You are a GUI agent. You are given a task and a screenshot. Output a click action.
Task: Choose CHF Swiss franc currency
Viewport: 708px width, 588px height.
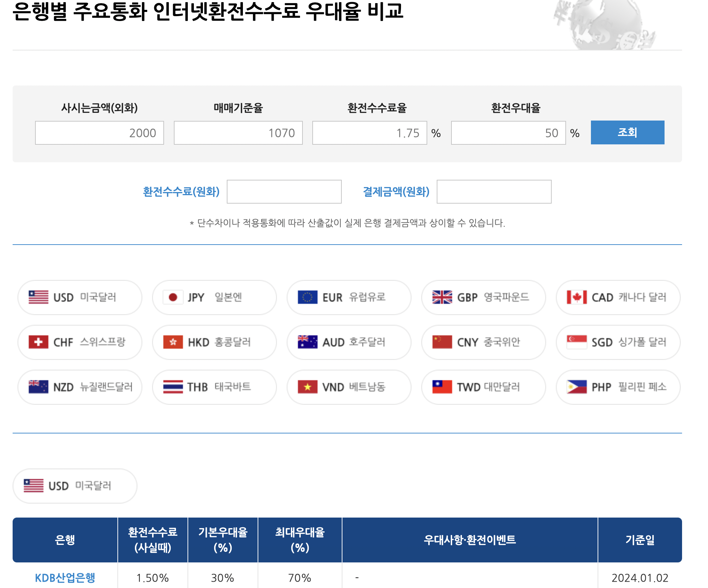[80, 342]
